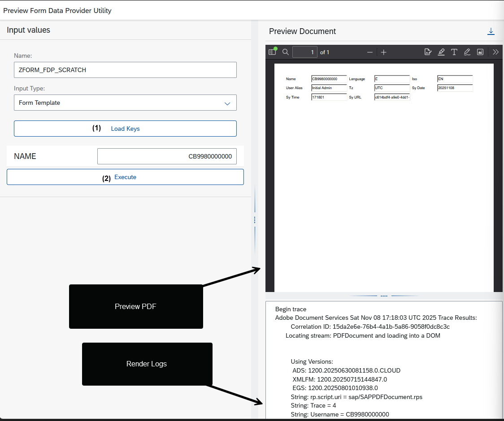Select the add text tool

(x=454, y=52)
